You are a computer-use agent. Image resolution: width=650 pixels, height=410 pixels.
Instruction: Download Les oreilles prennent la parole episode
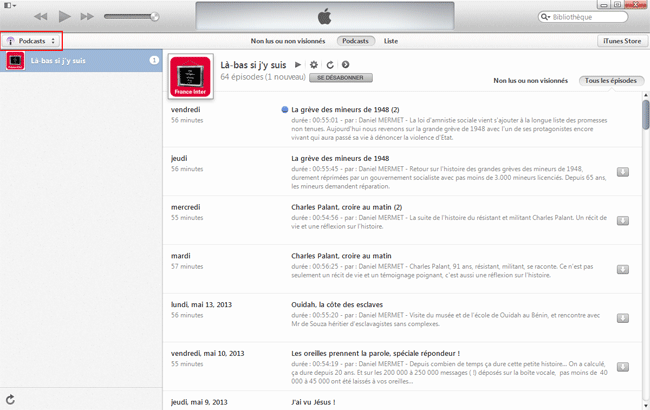623,367
